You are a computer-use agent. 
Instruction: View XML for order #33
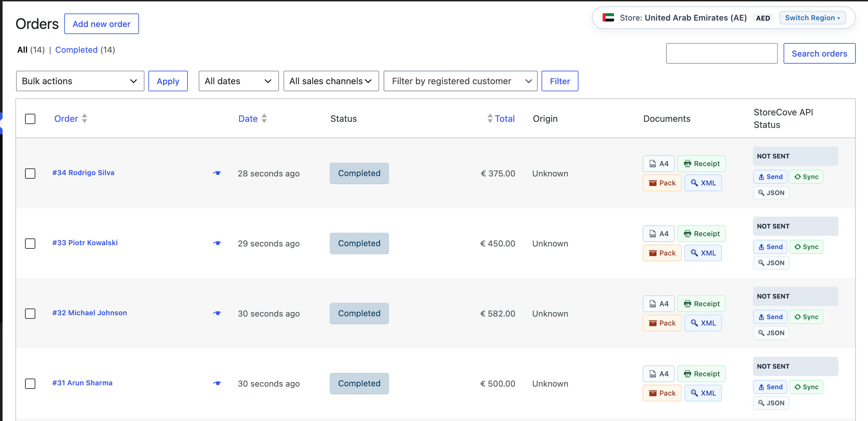(703, 253)
